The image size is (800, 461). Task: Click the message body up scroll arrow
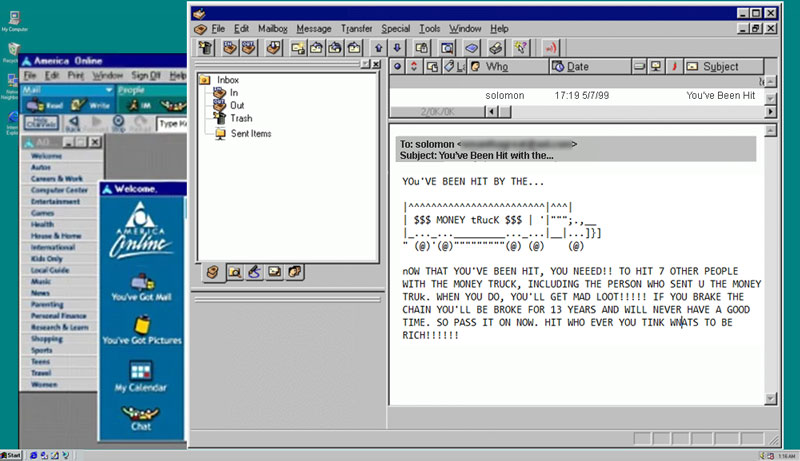click(770, 131)
